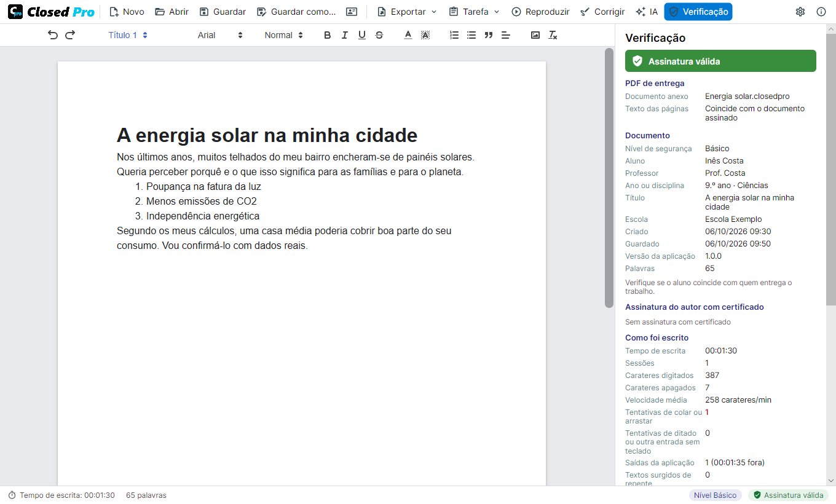836x504 pixels.
Task: Toggle the Verificação panel button
Action: tap(698, 12)
